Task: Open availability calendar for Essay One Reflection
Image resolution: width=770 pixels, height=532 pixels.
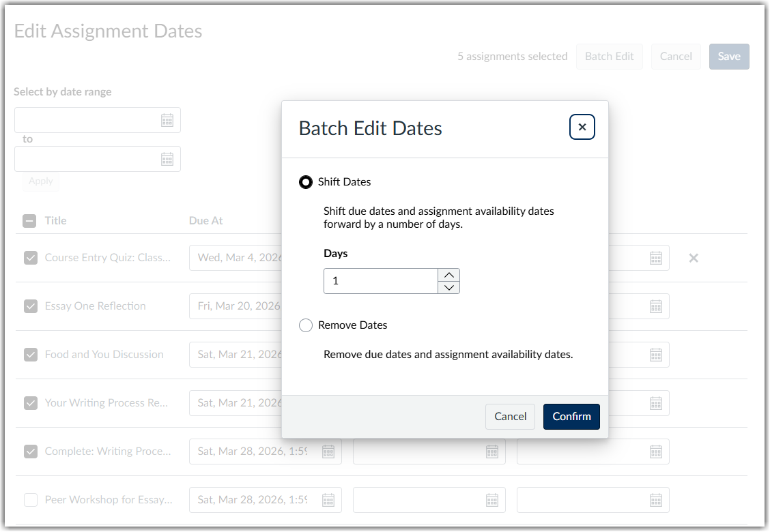Action: [x=656, y=306]
